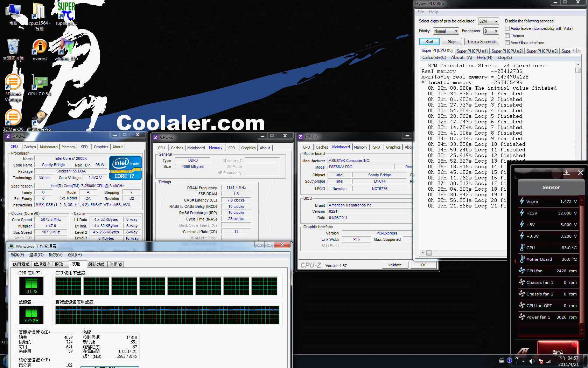This screenshot has height=368, width=588.
Task: Open 3DMark06 desktop shortcut
Action: (x=13, y=120)
